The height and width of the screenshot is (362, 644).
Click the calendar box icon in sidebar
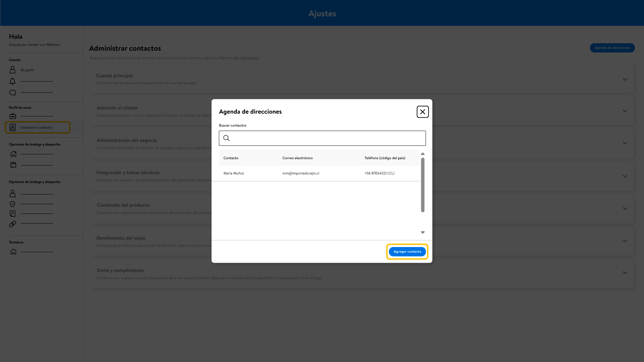pos(13,165)
